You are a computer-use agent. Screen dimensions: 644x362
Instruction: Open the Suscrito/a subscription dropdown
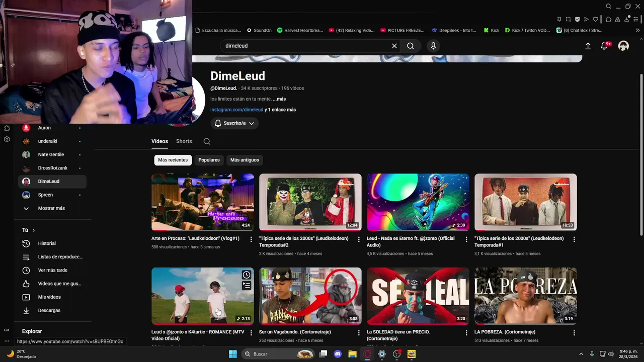pyautogui.click(x=234, y=123)
